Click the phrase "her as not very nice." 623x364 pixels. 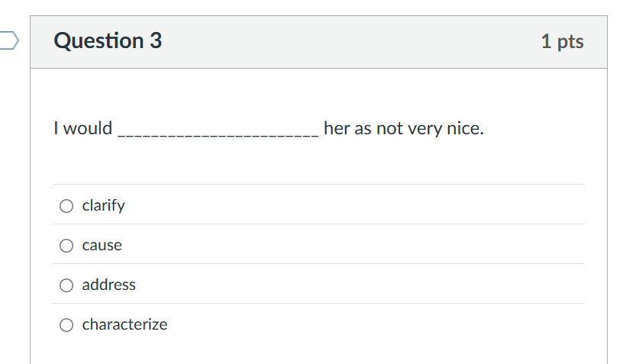click(x=403, y=128)
